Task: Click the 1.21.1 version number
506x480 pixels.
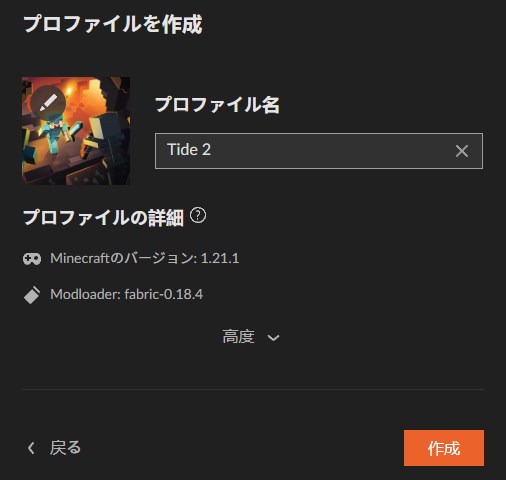Action: tap(220, 258)
